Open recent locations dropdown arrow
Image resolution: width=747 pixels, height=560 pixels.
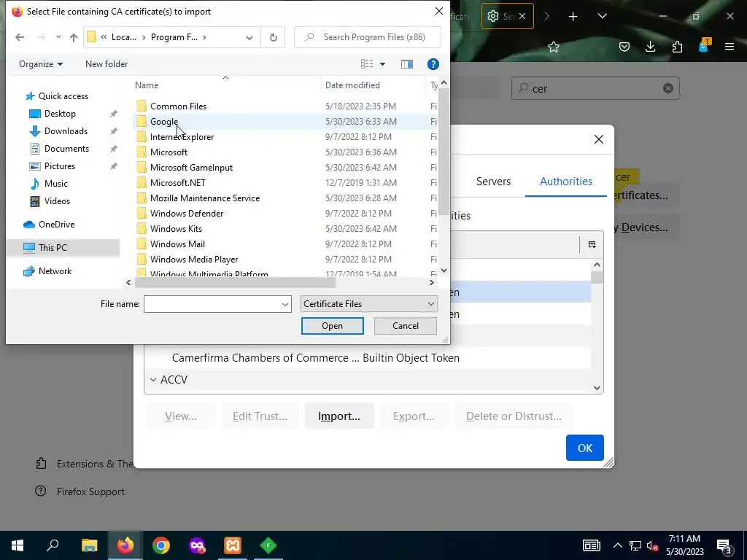click(58, 37)
